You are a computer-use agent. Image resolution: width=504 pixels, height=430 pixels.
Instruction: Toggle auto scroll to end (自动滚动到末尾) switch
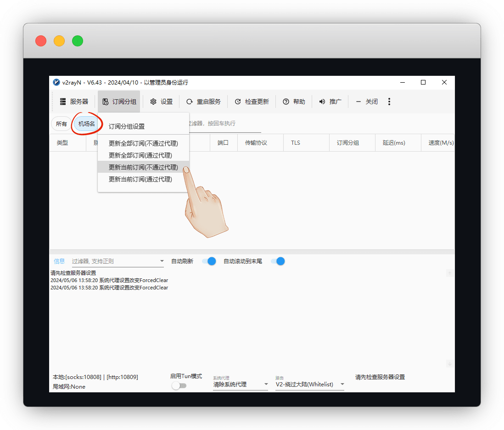coord(278,261)
